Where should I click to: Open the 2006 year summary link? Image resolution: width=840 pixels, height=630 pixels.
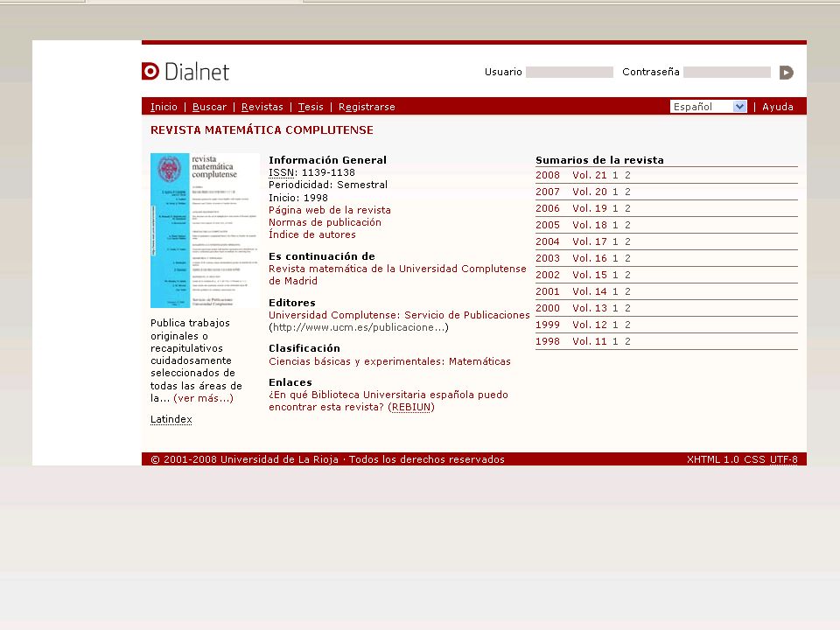pyautogui.click(x=548, y=208)
